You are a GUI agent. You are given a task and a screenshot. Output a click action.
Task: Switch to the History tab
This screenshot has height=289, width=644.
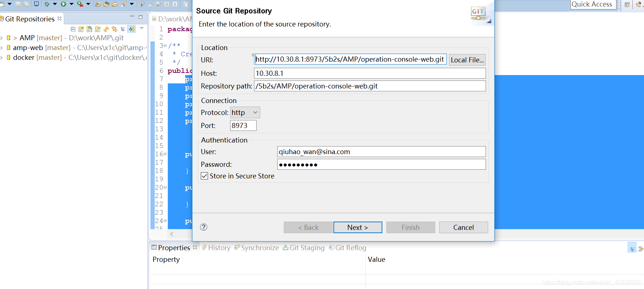click(x=216, y=248)
